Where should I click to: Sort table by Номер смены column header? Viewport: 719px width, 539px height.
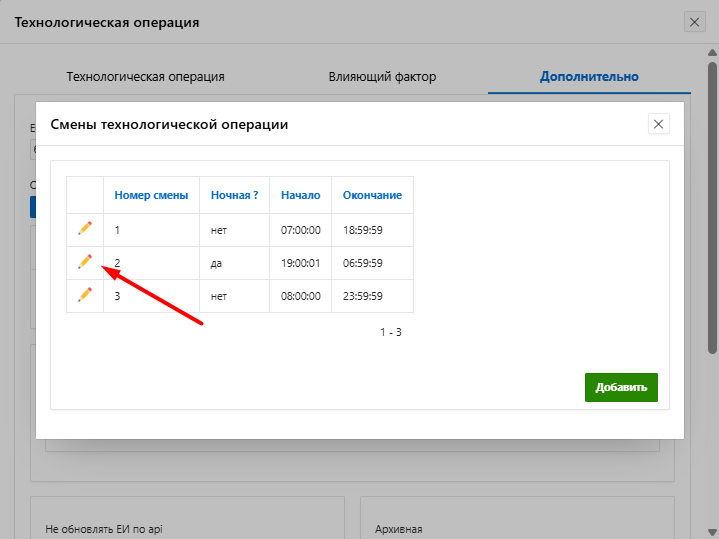pos(151,195)
